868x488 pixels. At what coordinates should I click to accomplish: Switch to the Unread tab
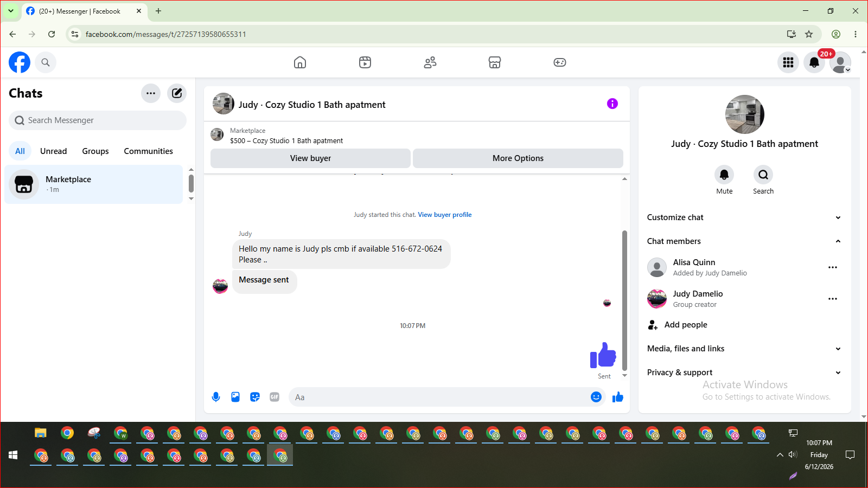tap(54, 151)
